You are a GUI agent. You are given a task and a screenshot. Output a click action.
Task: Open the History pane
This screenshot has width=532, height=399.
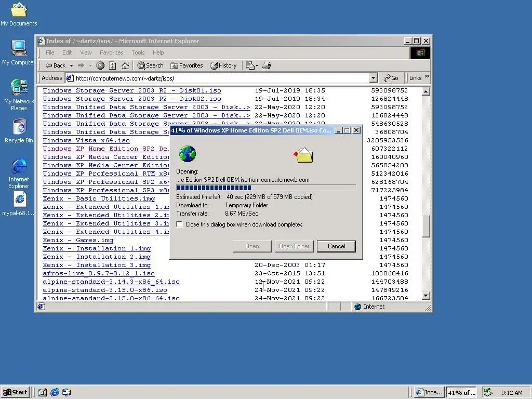(x=223, y=65)
